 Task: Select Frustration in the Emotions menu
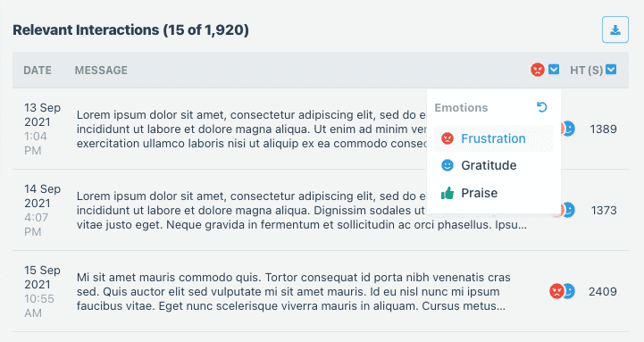(x=494, y=138)
